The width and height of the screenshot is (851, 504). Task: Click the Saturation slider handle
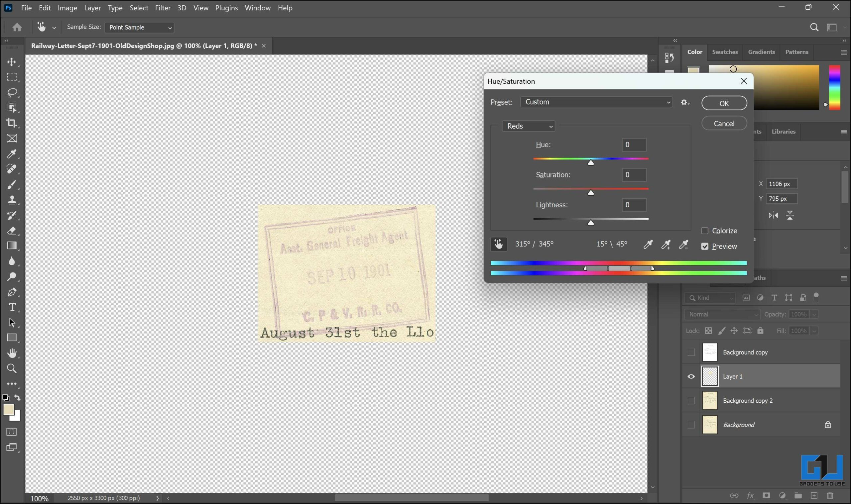591,193
